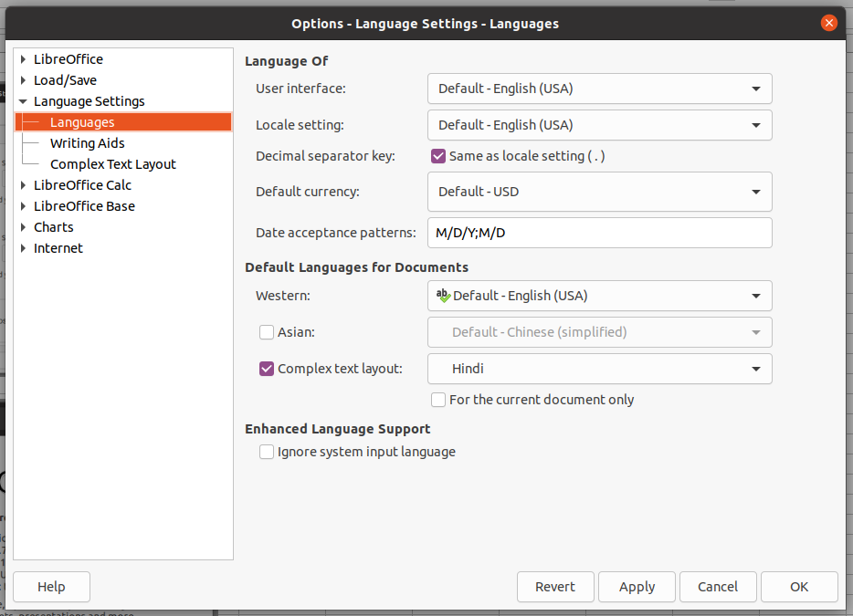
Task: Uncheck Same as locale setting
Action: 438,156
